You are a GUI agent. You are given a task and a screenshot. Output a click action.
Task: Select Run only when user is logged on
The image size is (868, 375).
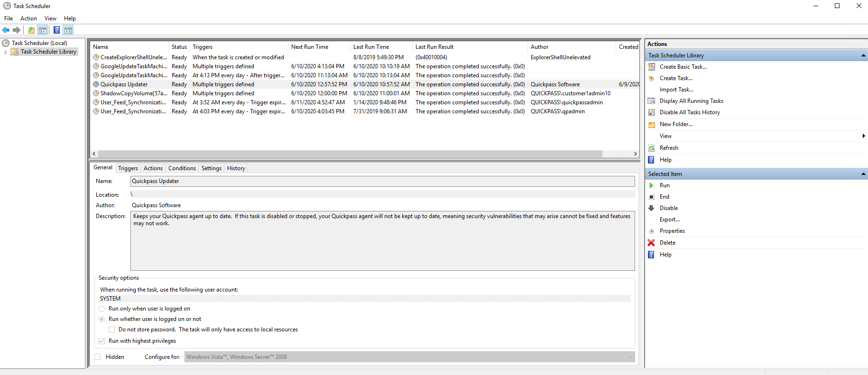click(x=102, y=309)
